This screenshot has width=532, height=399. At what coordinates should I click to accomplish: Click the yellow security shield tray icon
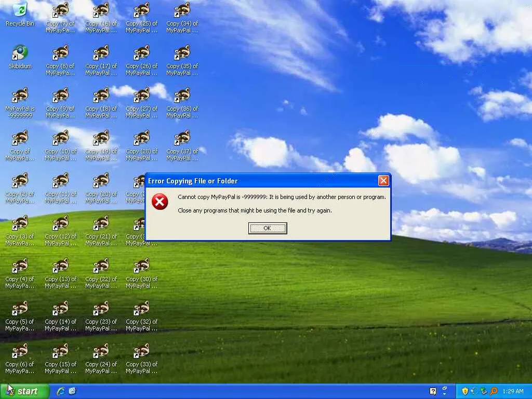pos(465,391)
